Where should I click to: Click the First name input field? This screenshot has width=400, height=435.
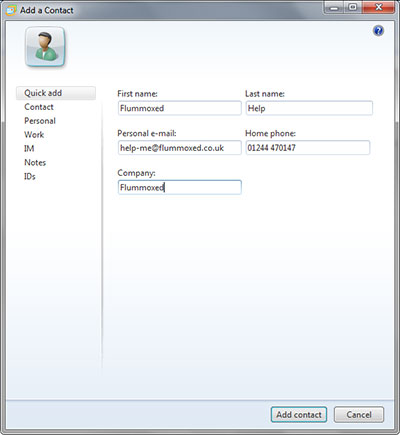[x=180, y=108]
